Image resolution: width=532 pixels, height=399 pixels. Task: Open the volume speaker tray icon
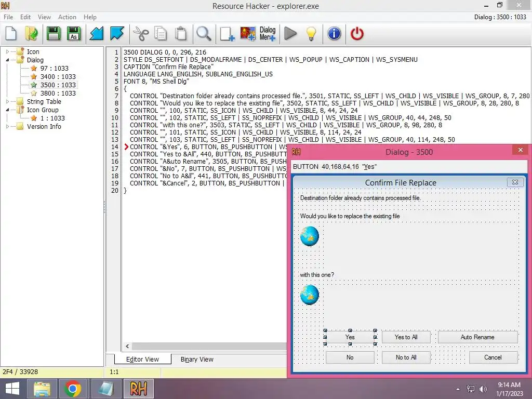coord(483,389)
